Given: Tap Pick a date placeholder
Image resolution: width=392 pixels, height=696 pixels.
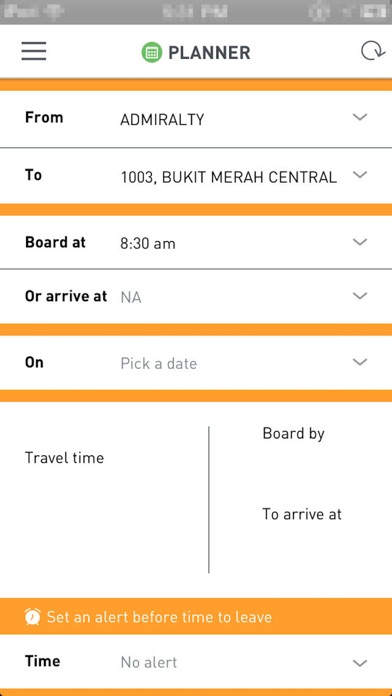Looking at the screenshot, I should [158, 364].
